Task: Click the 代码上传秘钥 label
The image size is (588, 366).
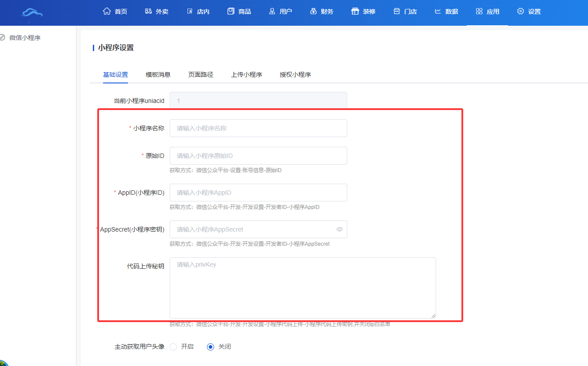Action: coord(146,266)
